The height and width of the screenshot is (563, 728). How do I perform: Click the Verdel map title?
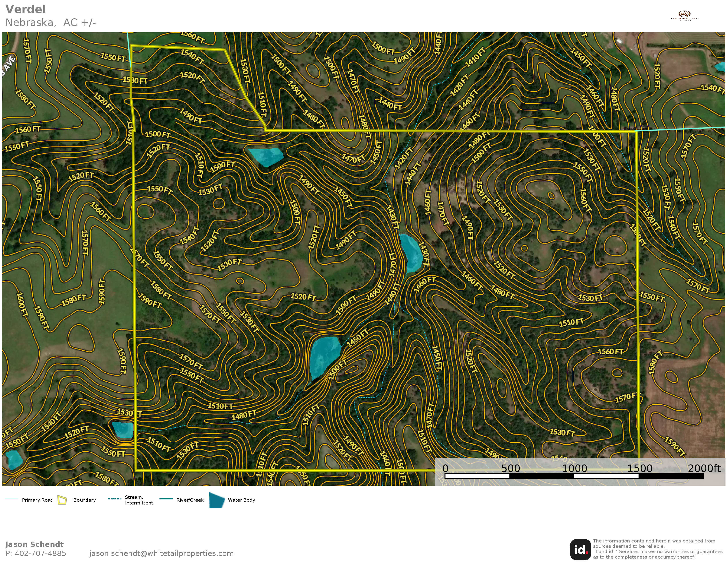coord(26,9)
